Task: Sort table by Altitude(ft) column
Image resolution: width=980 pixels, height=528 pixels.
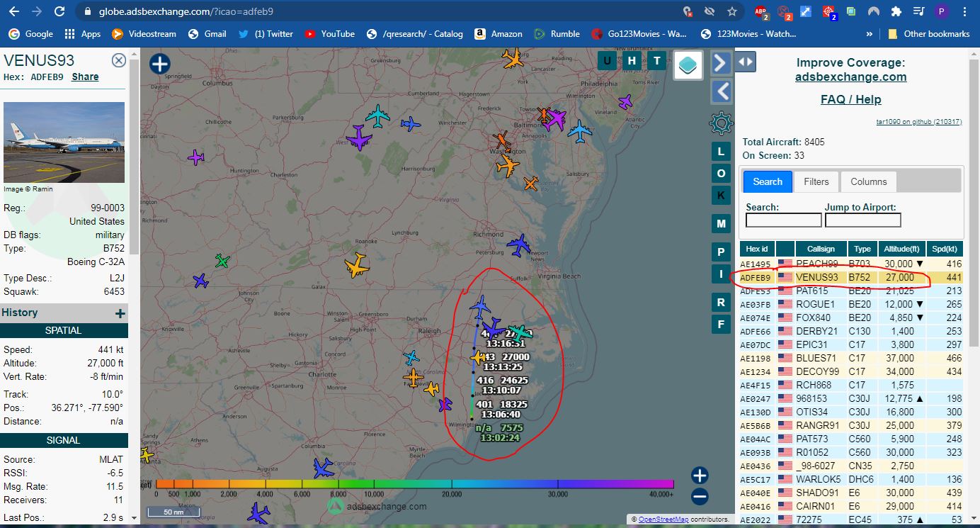Action: coord(901,249)
